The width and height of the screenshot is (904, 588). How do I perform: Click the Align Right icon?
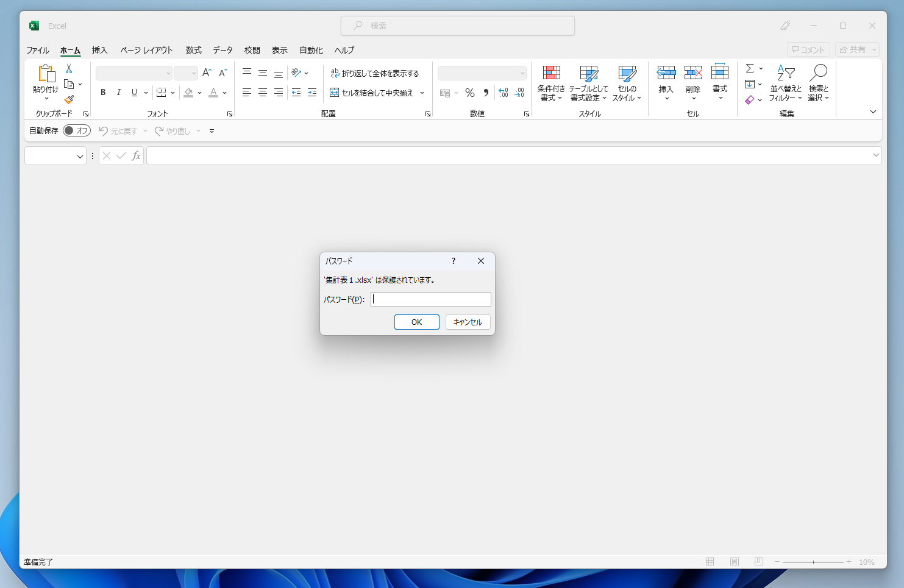pos(279,93)
